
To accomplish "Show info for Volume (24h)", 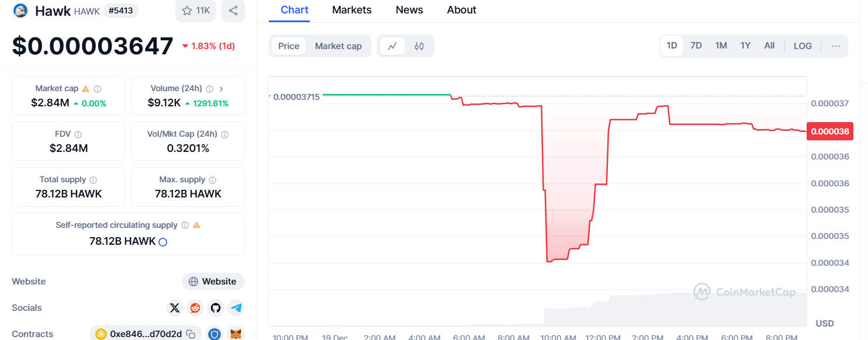I will point(209,89).
